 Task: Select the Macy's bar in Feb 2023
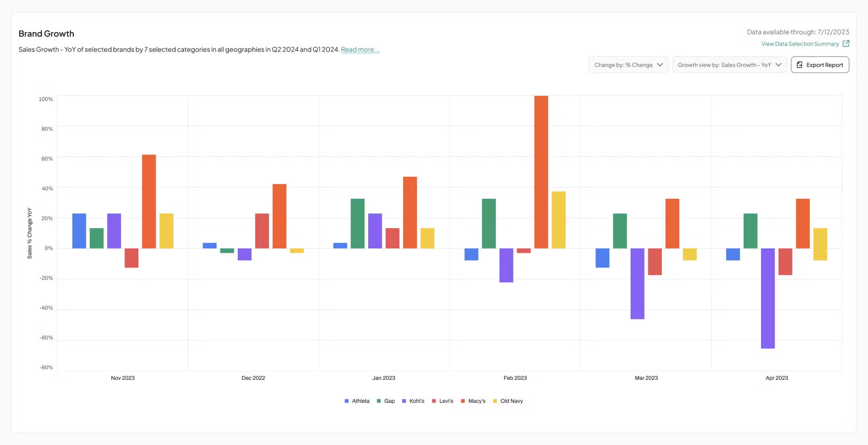pos(541,172)
